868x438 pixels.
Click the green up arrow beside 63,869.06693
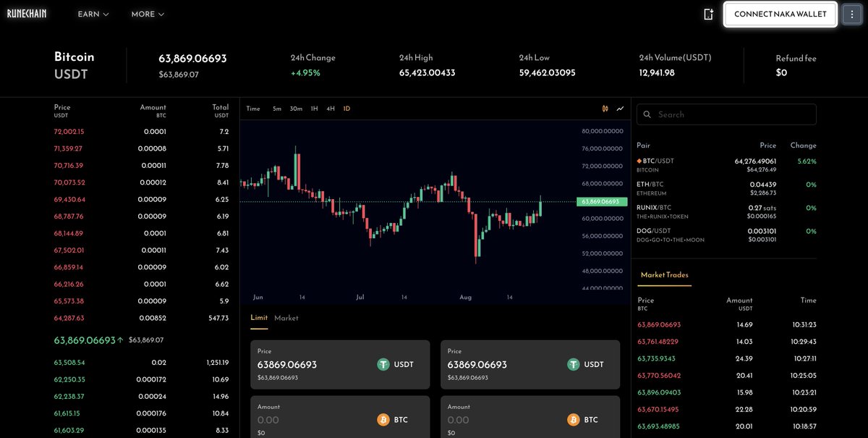[x=120, y=340]
